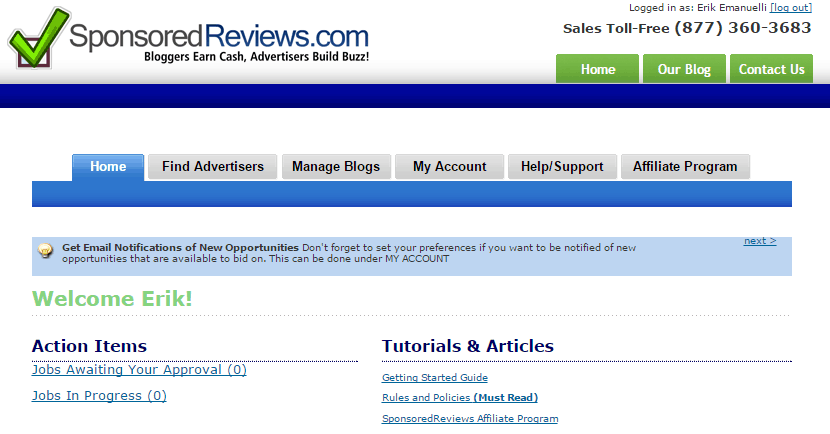
Task: Open Jobs Awaiting Your Approval (0)
Action: 139,369
